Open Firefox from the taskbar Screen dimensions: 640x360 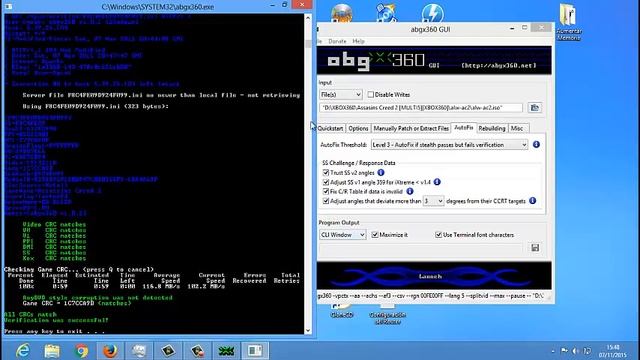click(x=110, y=351)
